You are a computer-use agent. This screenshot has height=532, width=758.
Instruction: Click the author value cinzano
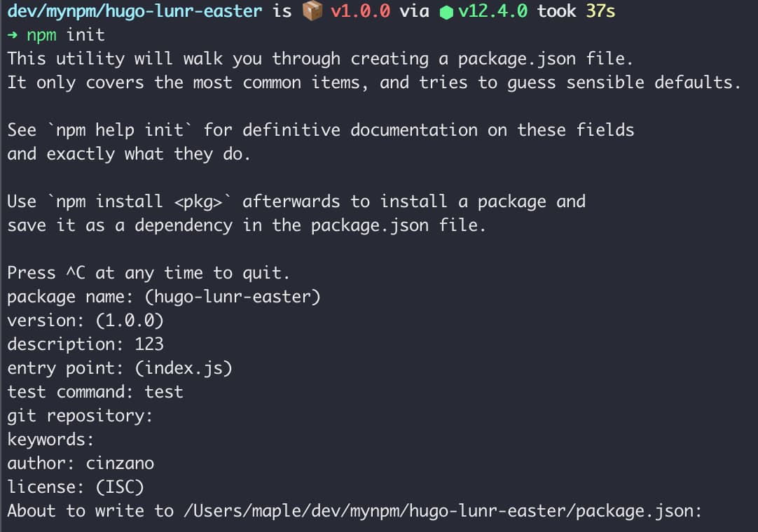120,463
